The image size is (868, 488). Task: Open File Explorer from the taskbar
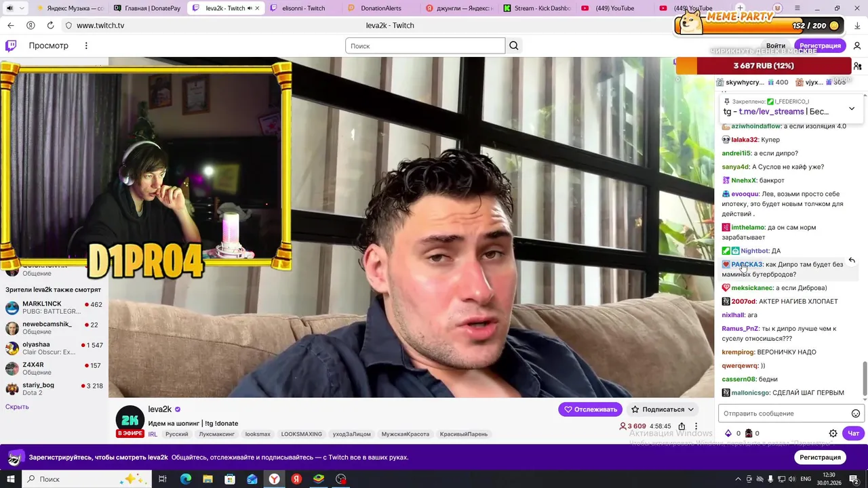coord(208,479)
